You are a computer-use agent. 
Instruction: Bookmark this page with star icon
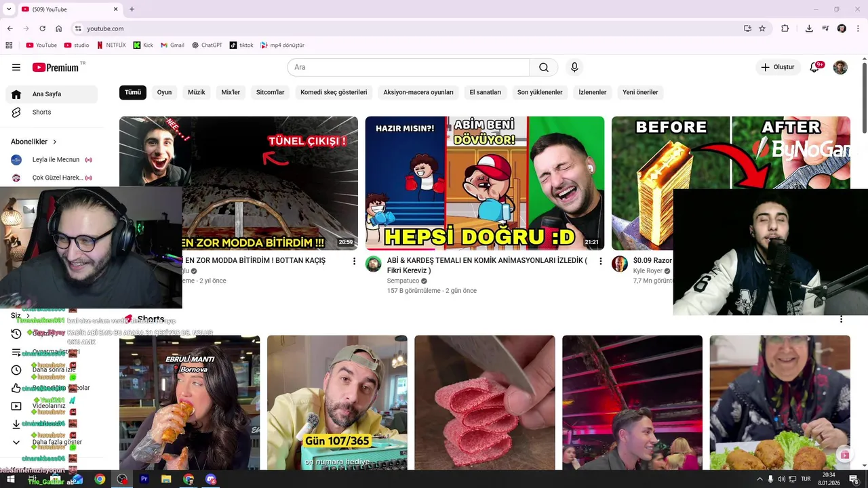tap(762, 28)
